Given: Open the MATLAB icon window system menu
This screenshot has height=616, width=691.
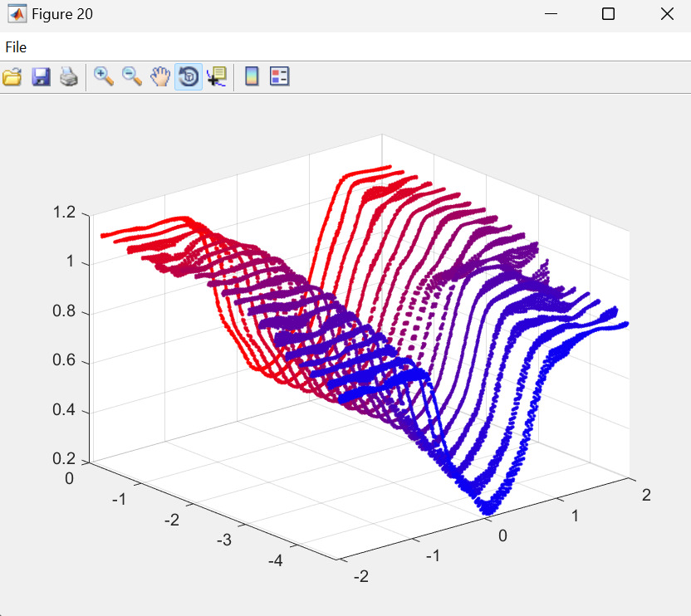Looking at the screenshot, I should pos(17,14).
